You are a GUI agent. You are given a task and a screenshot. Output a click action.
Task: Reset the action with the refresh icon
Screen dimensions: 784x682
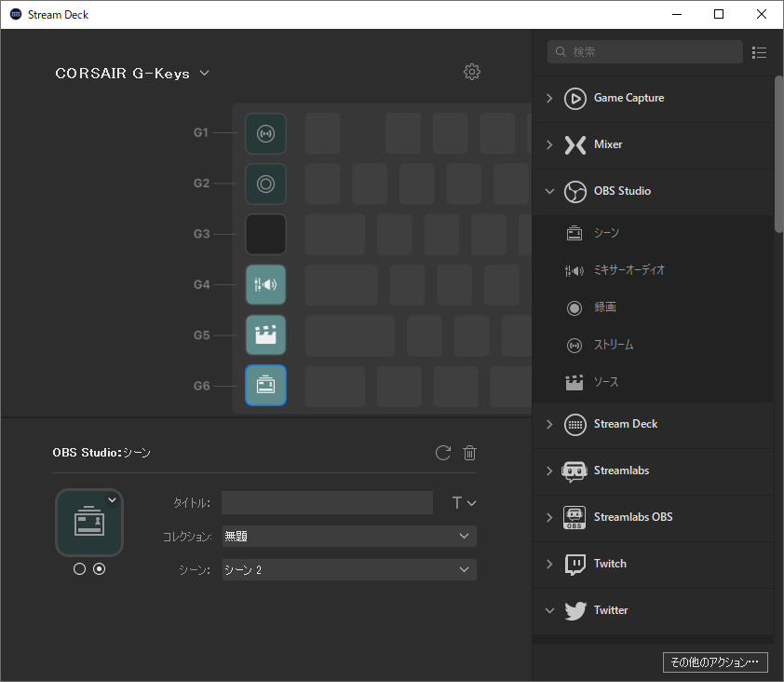443,453
